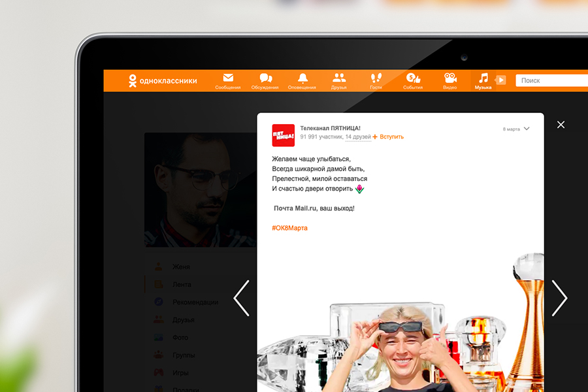Open the Телеканал ПЯТНИЦА! group name link
Image resolution: width=588 pixels, height=392 pixels.
pos(330,128)
